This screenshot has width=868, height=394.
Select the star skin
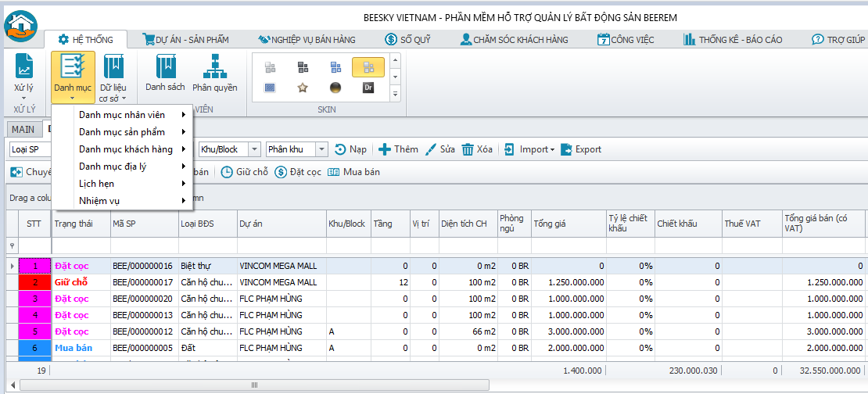tap(303, 88)
